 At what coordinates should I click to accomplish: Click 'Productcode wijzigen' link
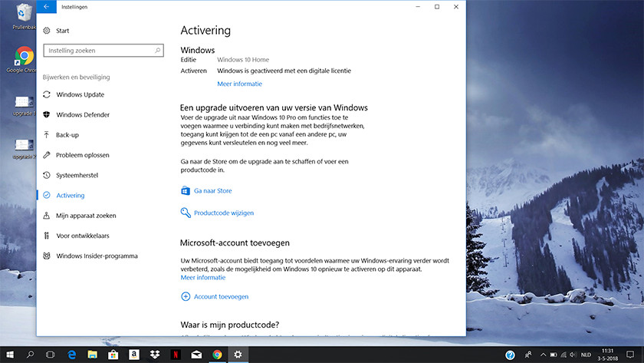point(223,213)
